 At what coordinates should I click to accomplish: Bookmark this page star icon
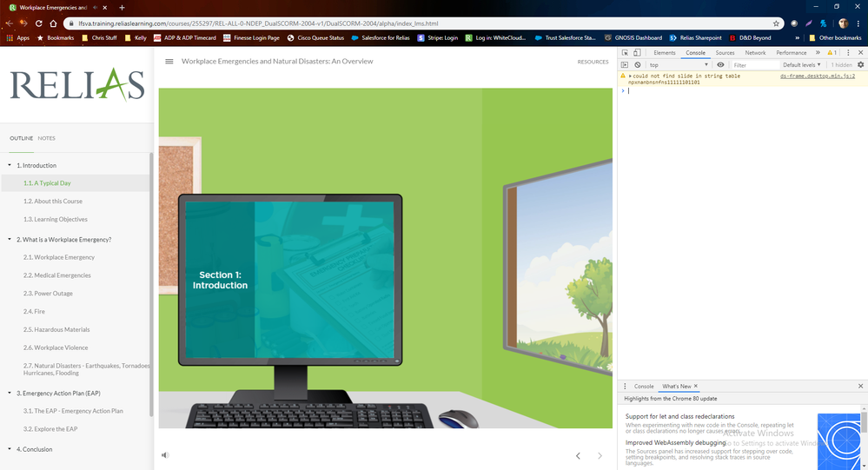coord(776,23)
